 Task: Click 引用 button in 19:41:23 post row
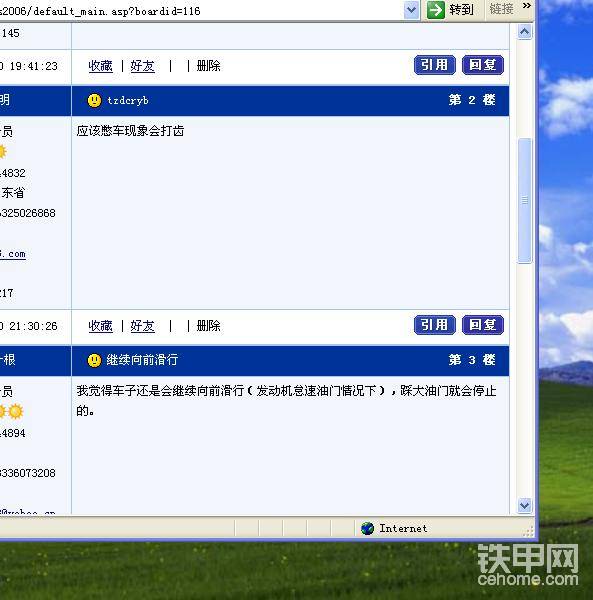(435, 65)
